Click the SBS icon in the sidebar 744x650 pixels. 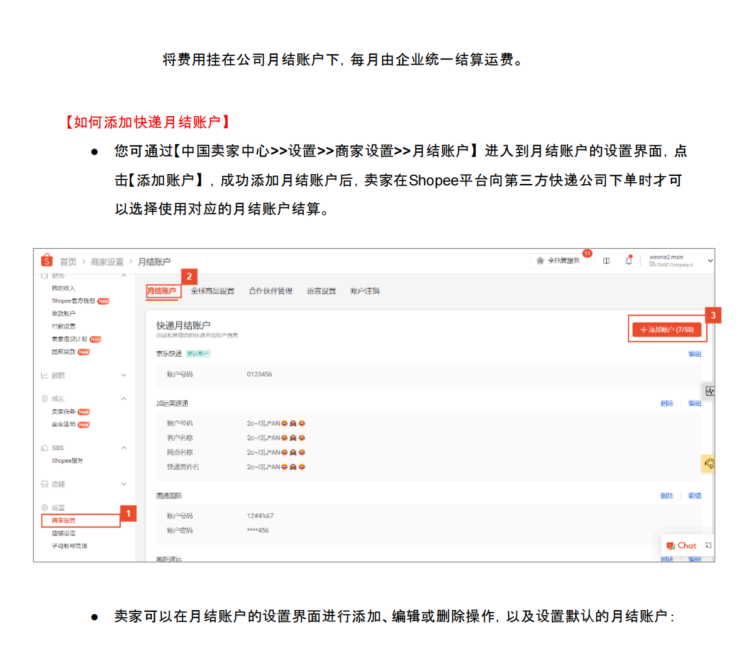pyautogui.click(x=45, y=448)
